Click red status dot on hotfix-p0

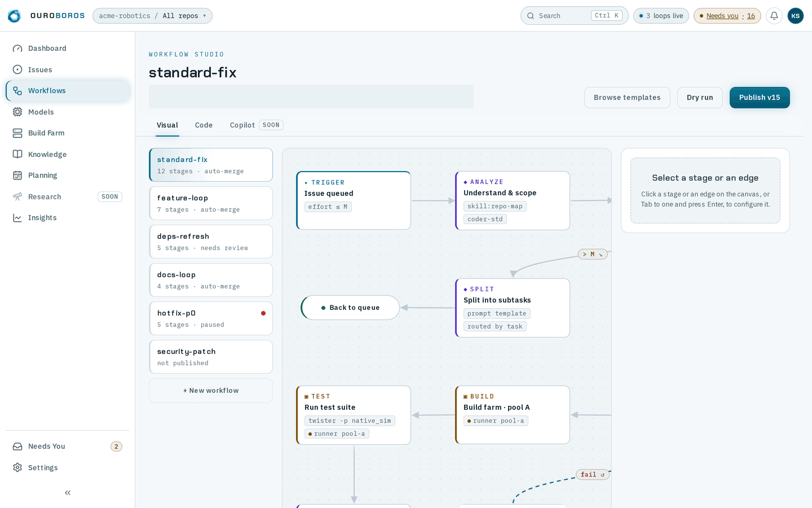263,313
